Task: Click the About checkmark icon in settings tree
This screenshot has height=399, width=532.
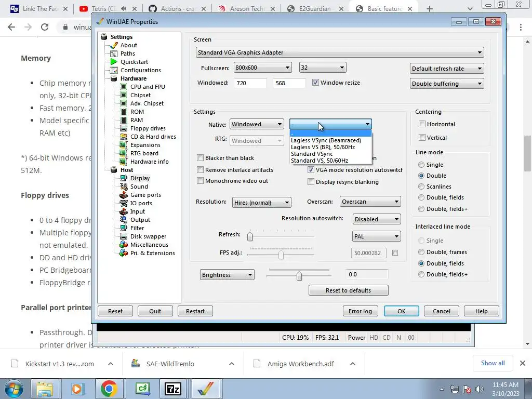Action: [114, 46]
